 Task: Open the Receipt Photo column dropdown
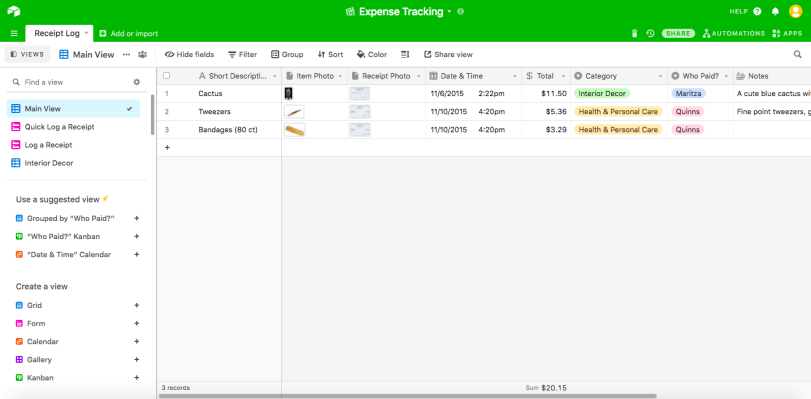[x=418, y=76]
